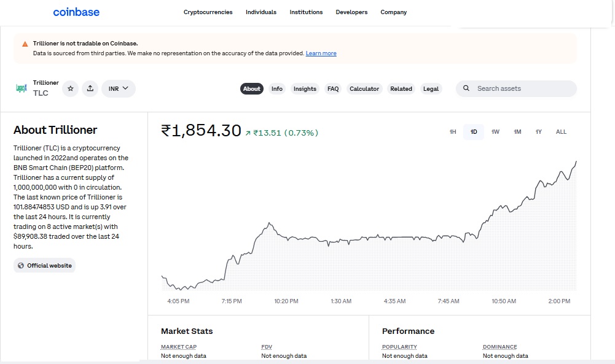
Task: Click the 10:20 PM chart axis label
Action: 286,301
